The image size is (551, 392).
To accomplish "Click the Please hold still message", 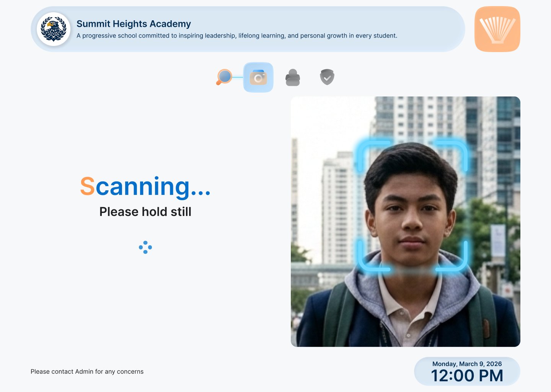I will click(145, 212).
